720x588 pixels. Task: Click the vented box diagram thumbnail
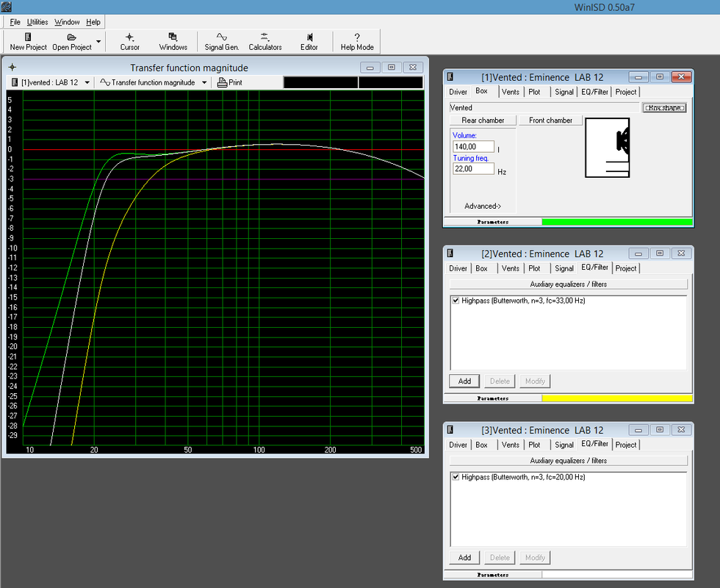tap(607, 148)
